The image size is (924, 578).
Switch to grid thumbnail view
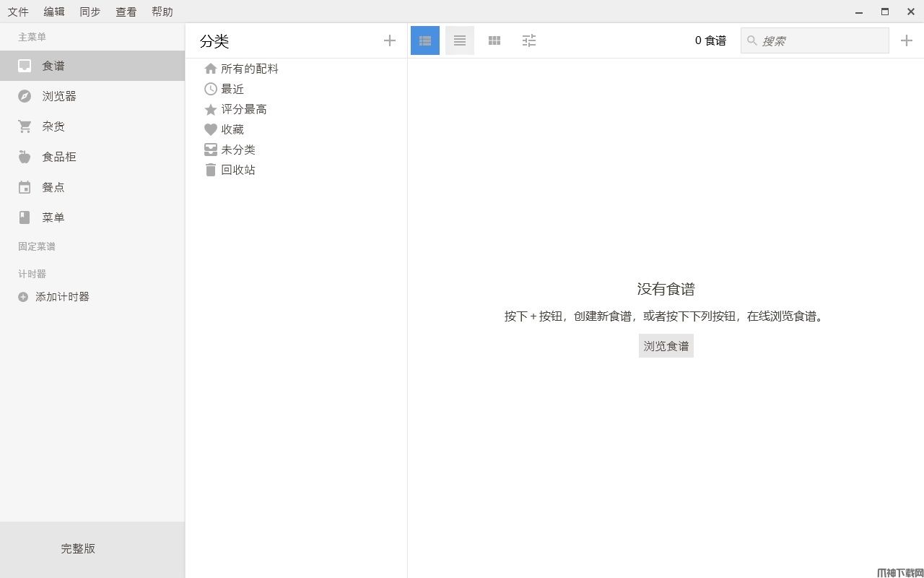coord(494,40)
